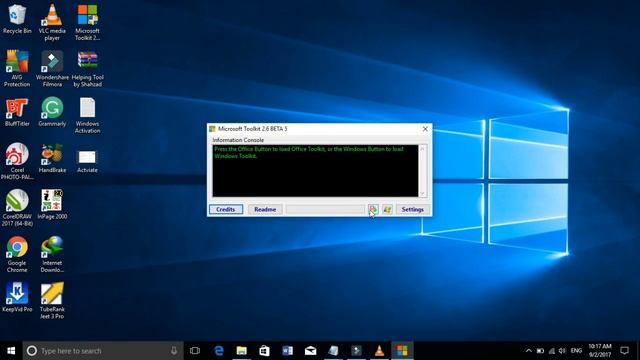Select the Grammarly desktop icon

[52, 112]
